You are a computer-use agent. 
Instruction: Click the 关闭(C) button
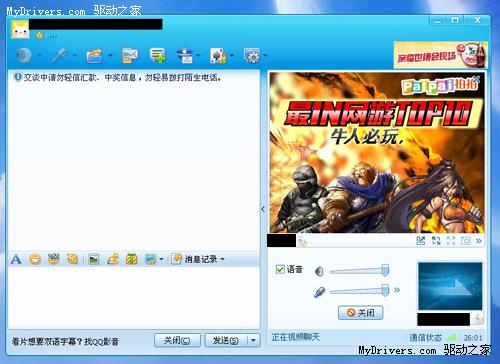click(x=177, y=340)
